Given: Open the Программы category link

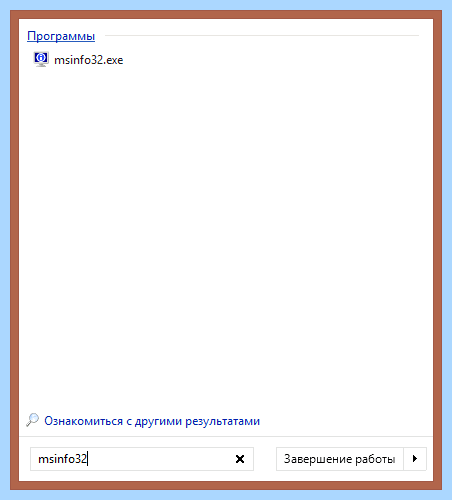Looking at the screenshot, I should point(61,36).
